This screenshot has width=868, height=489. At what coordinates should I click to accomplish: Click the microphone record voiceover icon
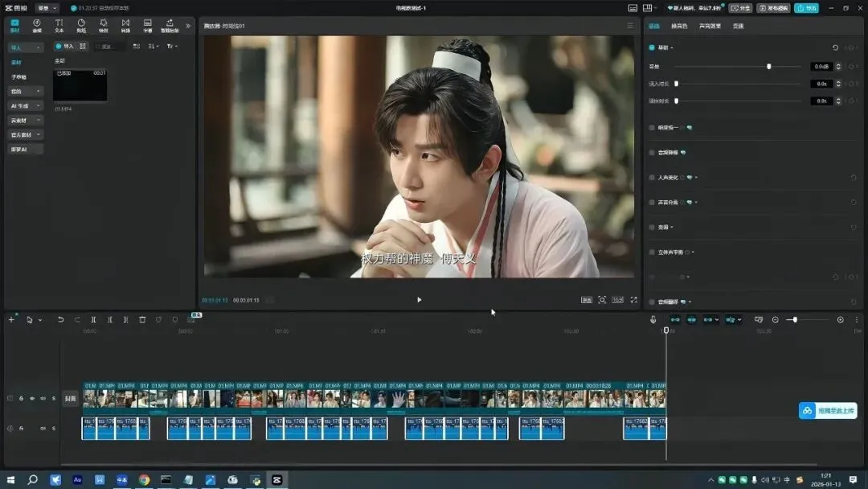click(x=653, y=319)
